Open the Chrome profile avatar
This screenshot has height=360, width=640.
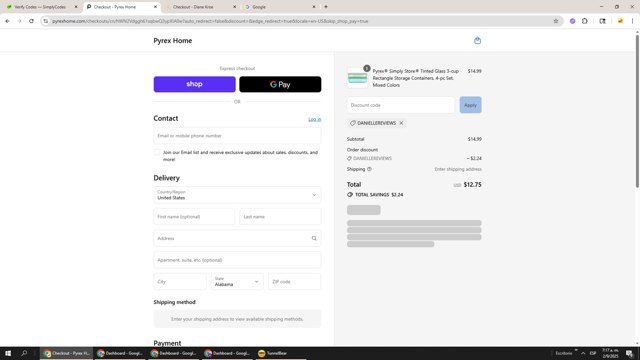(x=620, y=21)
